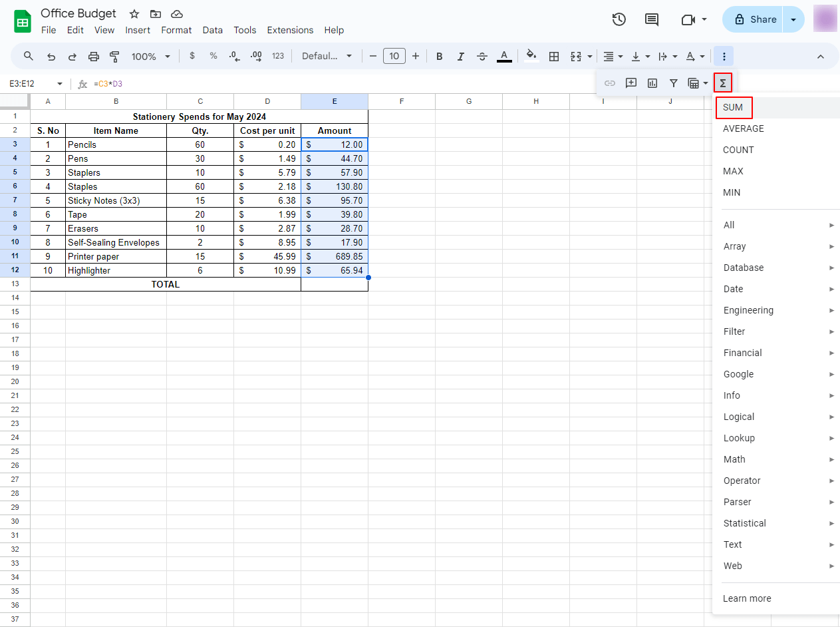Click the search menus magnifier icon
840x627 pixels.
29,57
